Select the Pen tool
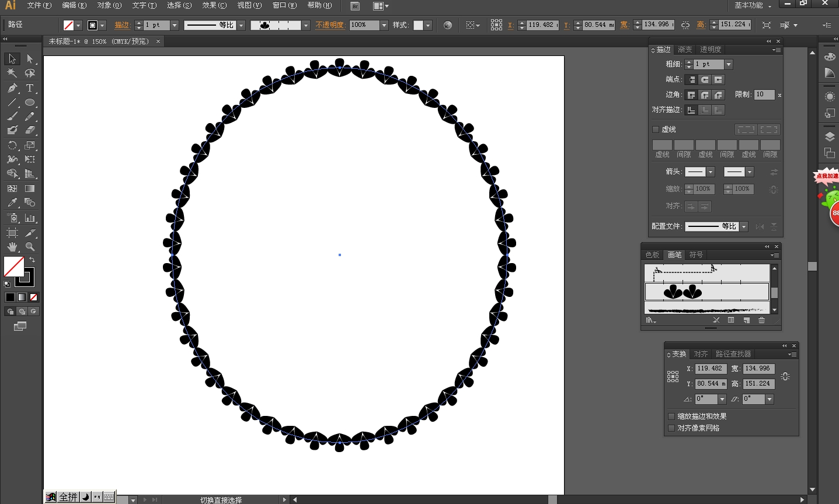839x504 pixels. point(12,88)
